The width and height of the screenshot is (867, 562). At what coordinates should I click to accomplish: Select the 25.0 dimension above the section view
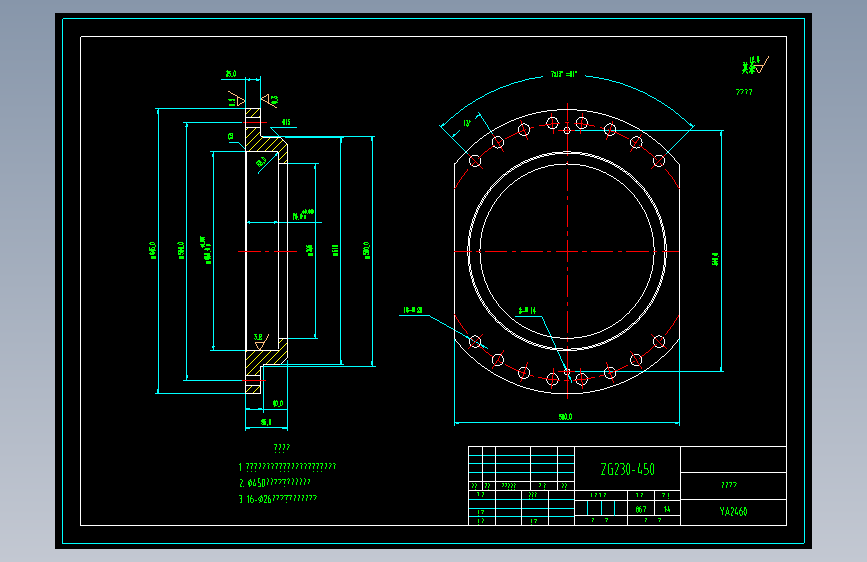point(231,74)
